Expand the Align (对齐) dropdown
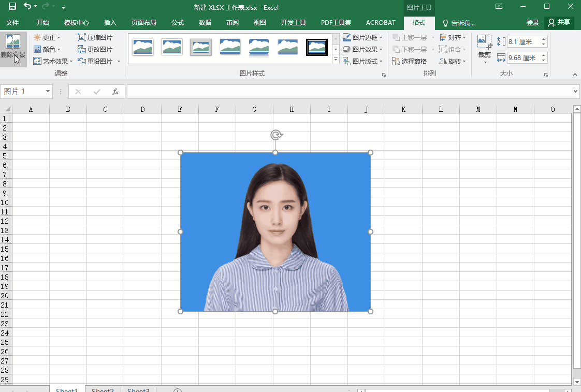 point(453,38)
